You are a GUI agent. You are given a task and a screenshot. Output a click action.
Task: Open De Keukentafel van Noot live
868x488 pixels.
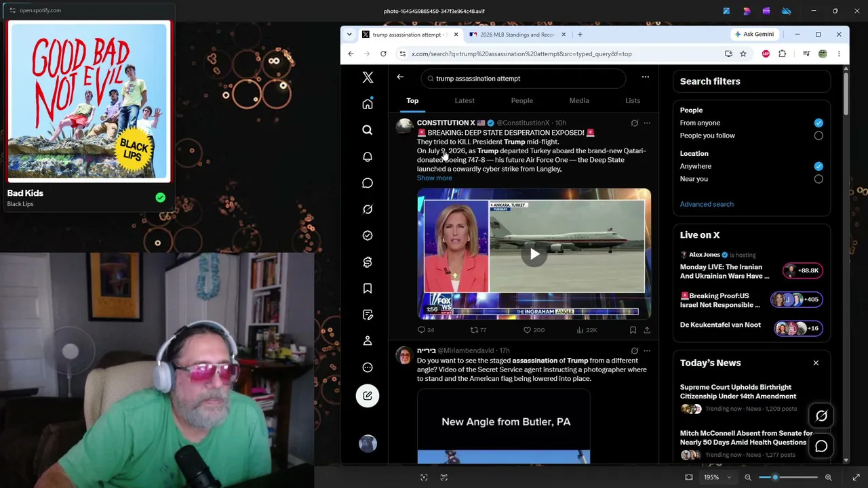pos(751,328)
